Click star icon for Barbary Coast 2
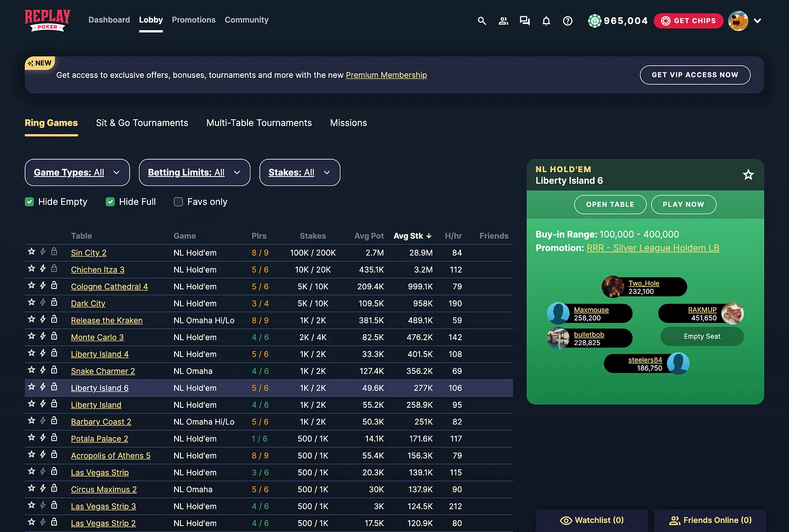789x532 pixels. tap(32, 421)
